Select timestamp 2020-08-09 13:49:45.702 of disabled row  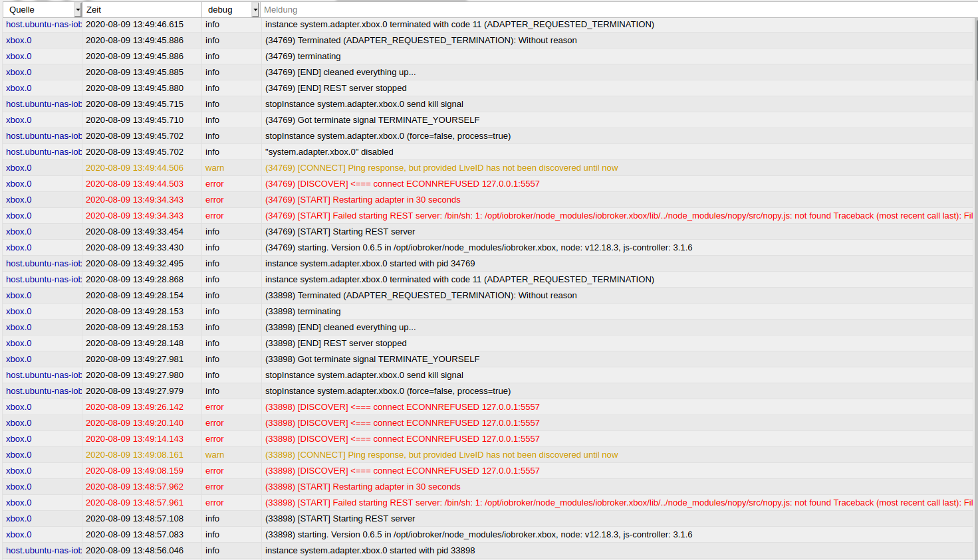tap(134, 152)
